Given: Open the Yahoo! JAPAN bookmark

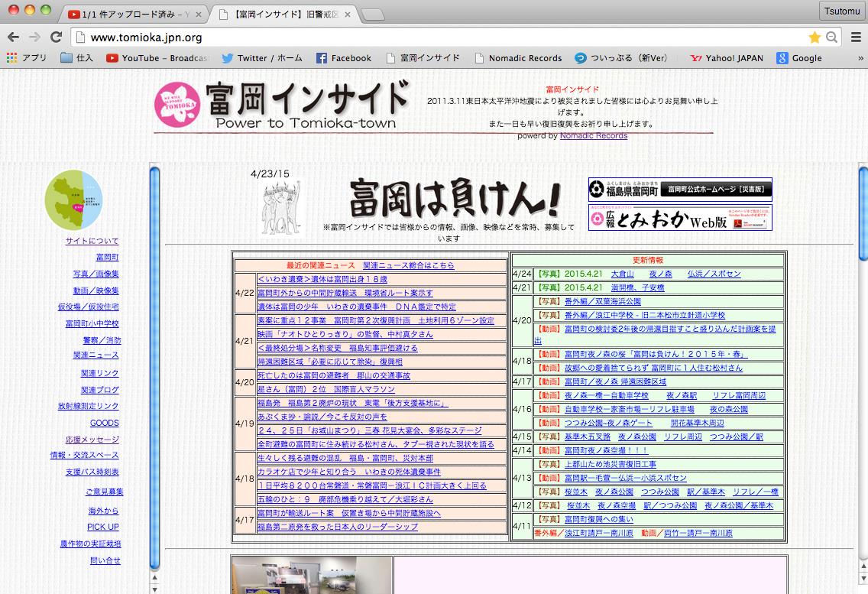Looking at the screenshot, I should pyautogui.click(x=727, y=57).
